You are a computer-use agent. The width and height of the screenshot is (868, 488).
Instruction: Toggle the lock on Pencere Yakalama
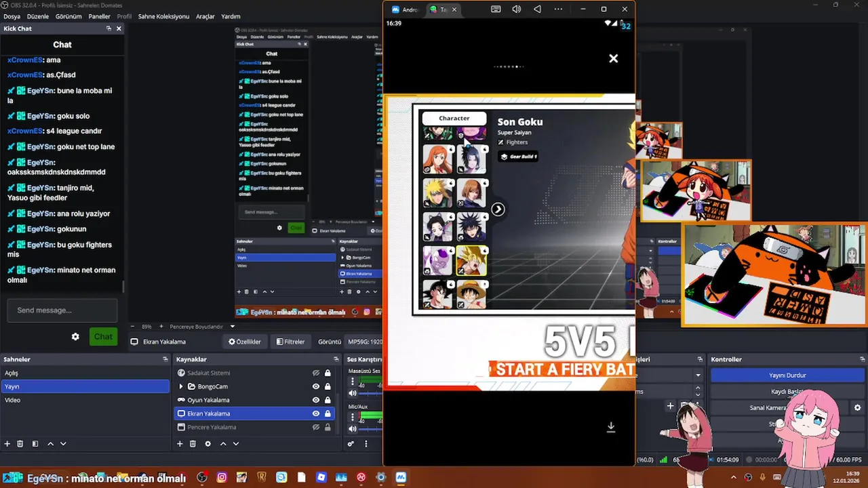[x=328, y=427]
